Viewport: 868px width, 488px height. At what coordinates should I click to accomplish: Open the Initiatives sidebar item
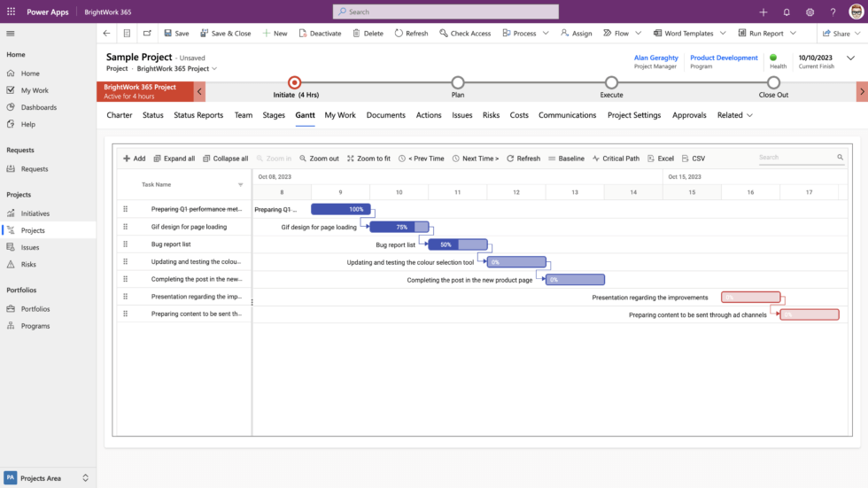[35, 213]
